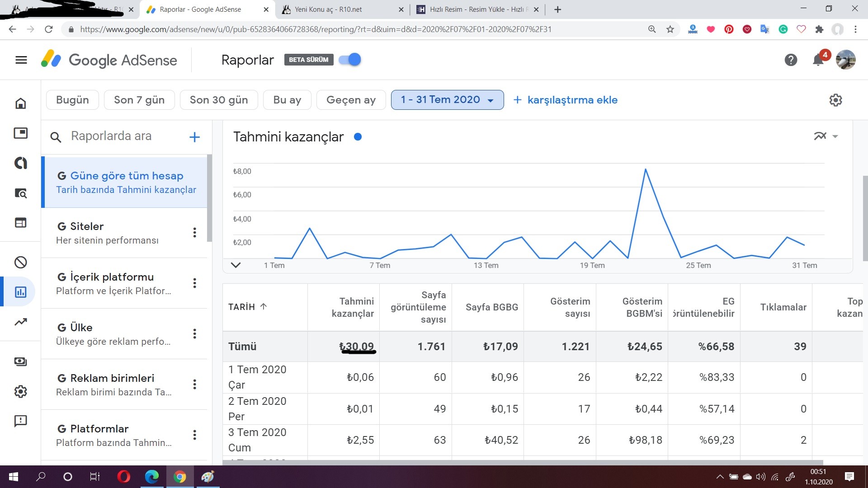Screen dimensions: 868x488
Task: Select the Geçen ay button
Action: (351, 100)
